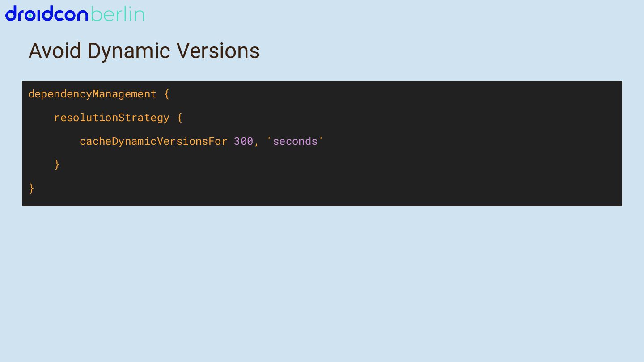644x362 pixels.
Task: Click blank slide area below the code block
Action: tap(322, 282)
